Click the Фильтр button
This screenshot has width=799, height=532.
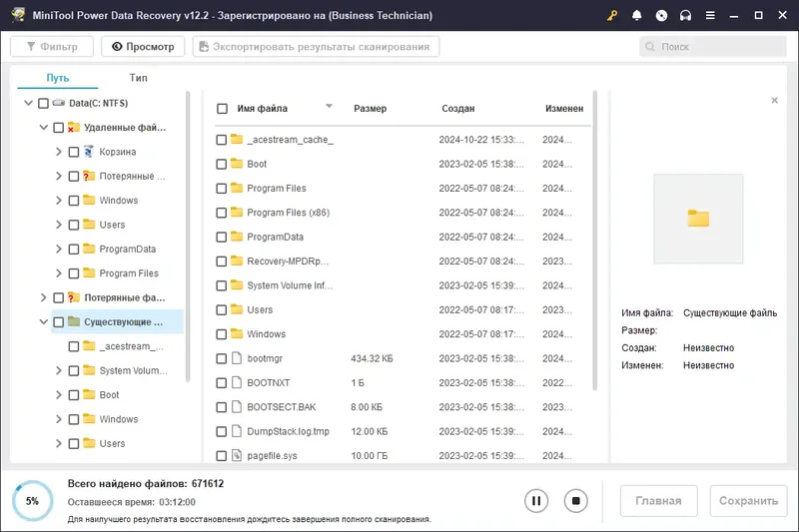(52, 46)
